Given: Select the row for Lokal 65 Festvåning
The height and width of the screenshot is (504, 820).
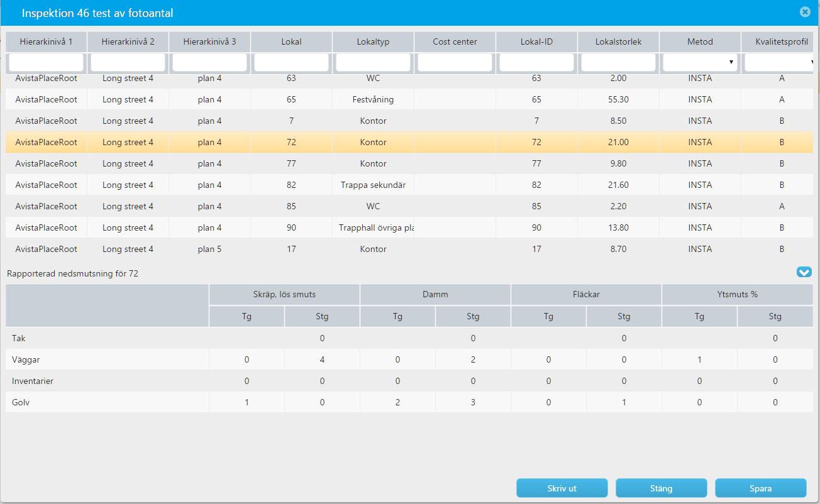Looking at the screenshot, I should (409, 99).
